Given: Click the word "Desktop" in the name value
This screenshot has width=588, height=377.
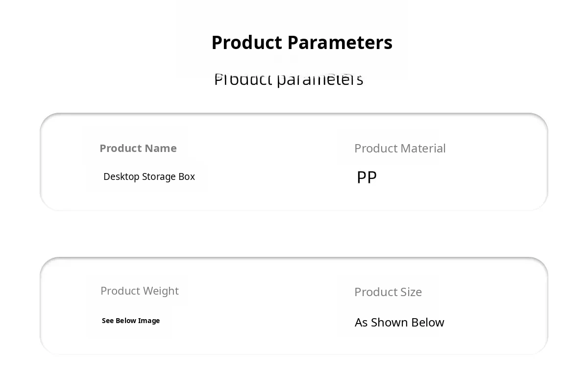Looking at the screenshot, I should pos(121,176).
